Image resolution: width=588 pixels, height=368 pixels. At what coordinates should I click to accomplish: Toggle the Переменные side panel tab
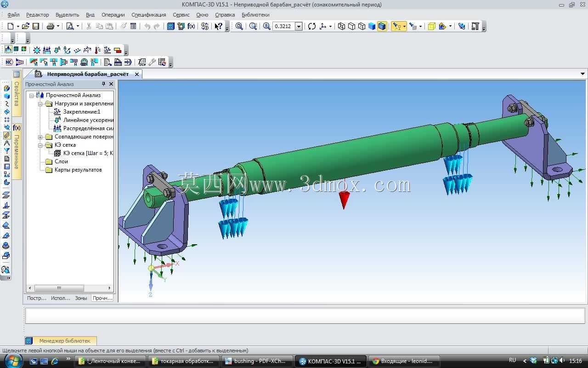tap(17, 151)
